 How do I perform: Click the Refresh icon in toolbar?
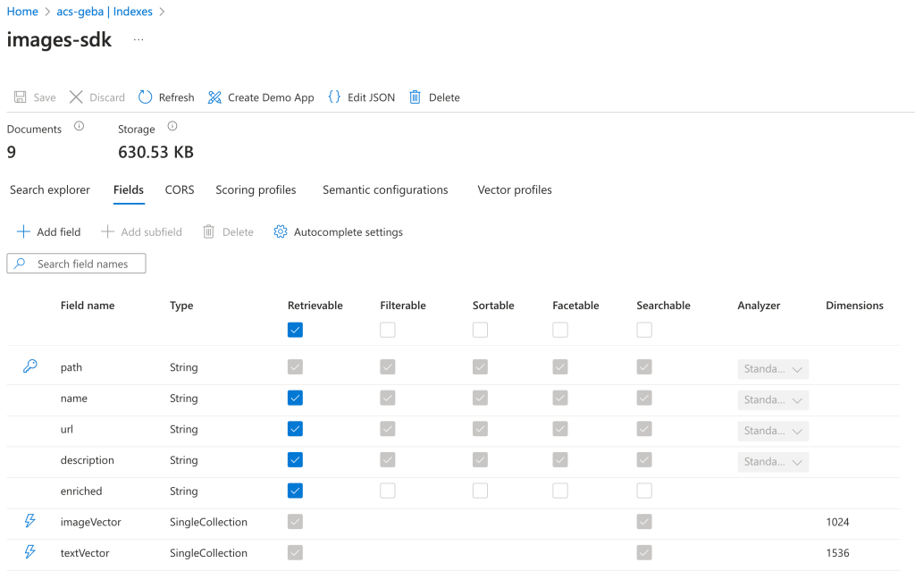[146, 97]
